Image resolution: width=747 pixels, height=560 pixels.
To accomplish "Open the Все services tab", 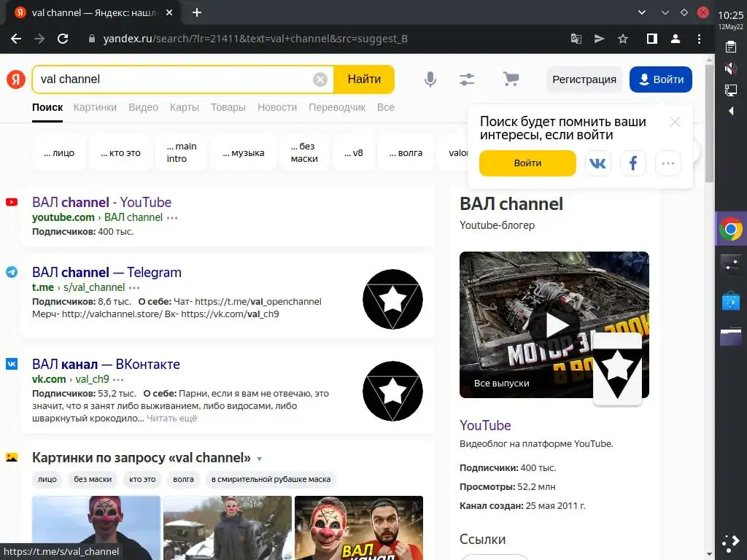I will coord(386,107).
